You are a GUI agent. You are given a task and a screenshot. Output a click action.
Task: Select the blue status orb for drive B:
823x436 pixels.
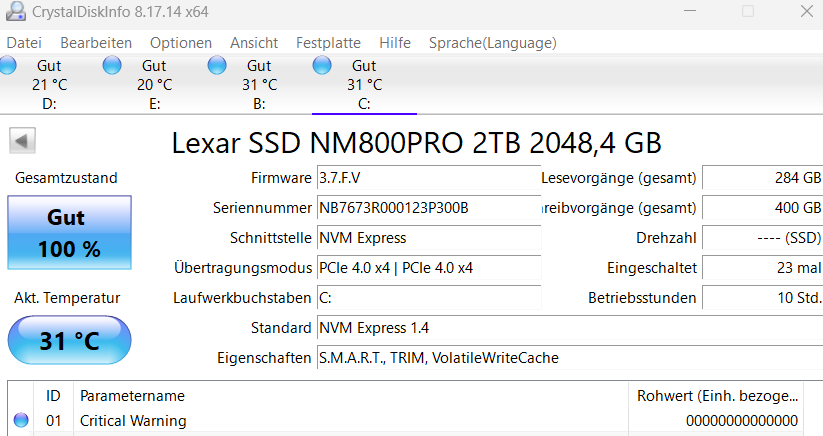click(x=217, y=66)
